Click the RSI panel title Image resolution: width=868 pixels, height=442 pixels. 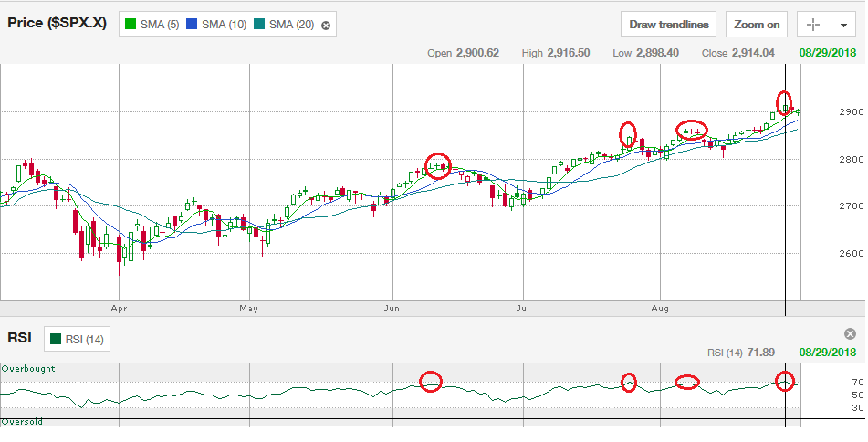tap(19, 338)
